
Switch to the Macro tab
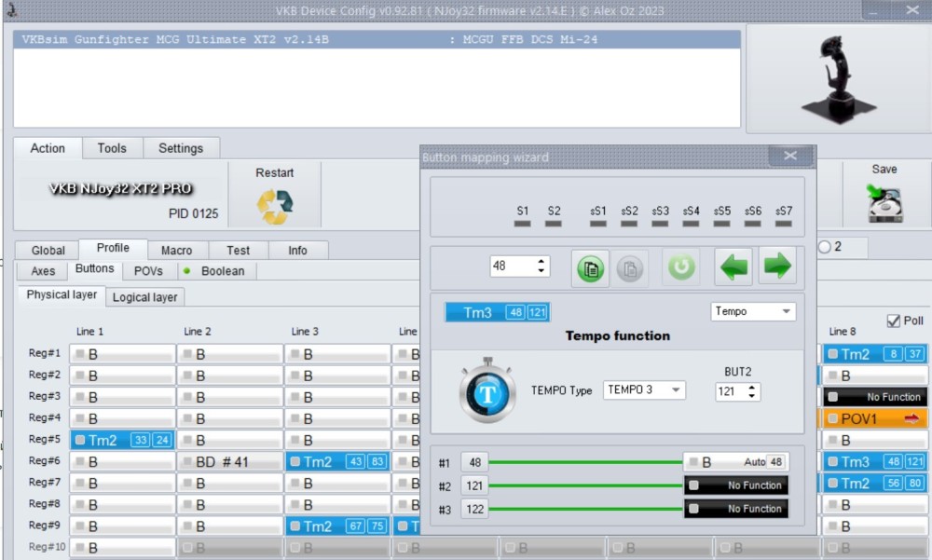tap(176, 251)
